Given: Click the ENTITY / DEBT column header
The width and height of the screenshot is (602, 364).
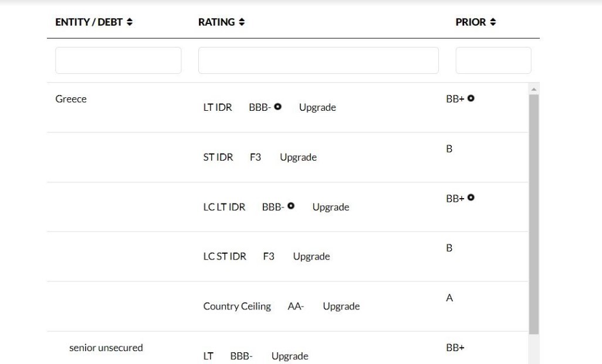Looking at the screenshot, I should pyautogui.click(x=89, y=22).
